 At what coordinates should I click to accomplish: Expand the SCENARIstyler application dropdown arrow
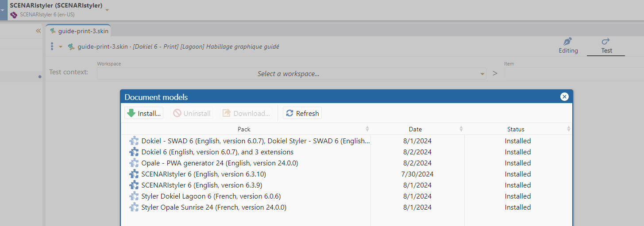[x=107, y=9]
